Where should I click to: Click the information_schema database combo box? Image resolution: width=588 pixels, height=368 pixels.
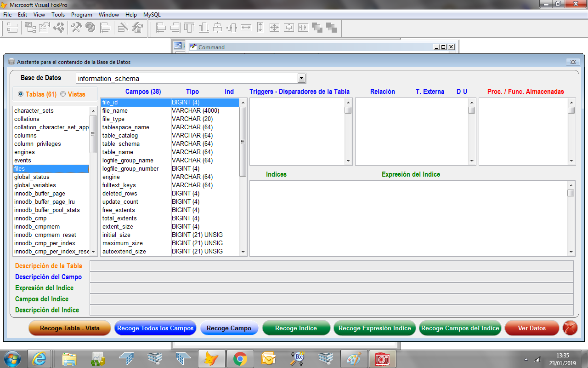tap(191, 78)
